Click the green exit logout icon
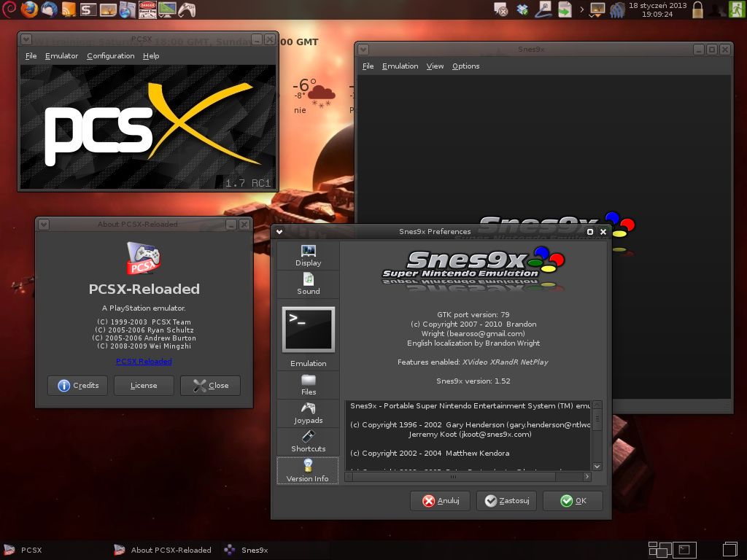This screenshot has height=560, width=747. tap(737, 9)
